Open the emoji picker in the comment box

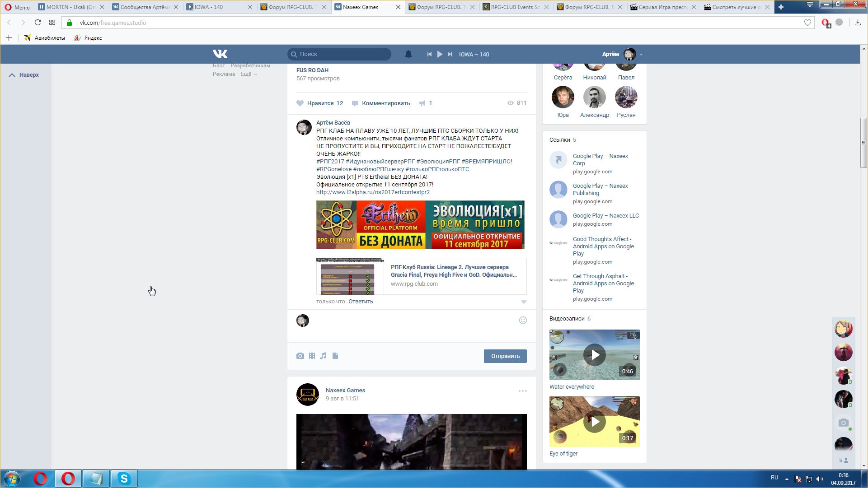coord(523,321)
